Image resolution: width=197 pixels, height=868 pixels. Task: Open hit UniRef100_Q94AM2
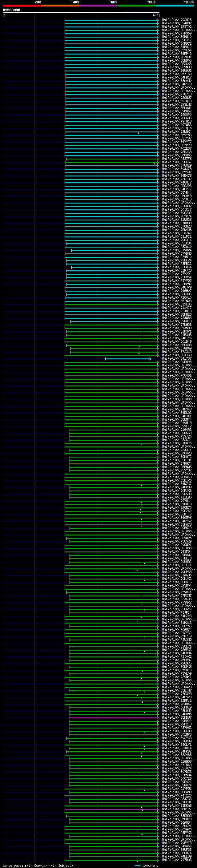click(x=177, y=23)
